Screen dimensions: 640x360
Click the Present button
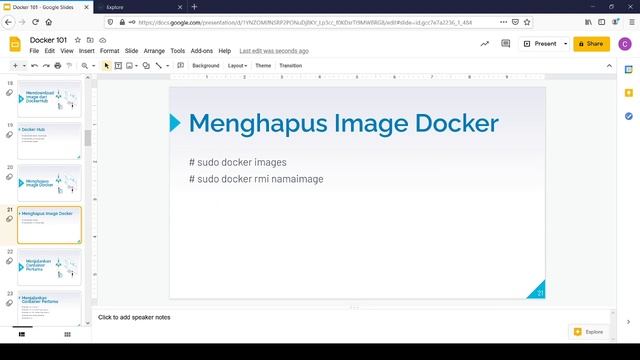click(x=540, y=44)
